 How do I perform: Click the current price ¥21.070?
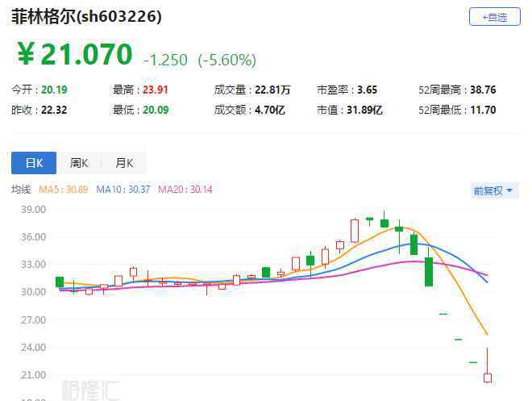click(74, 53)
